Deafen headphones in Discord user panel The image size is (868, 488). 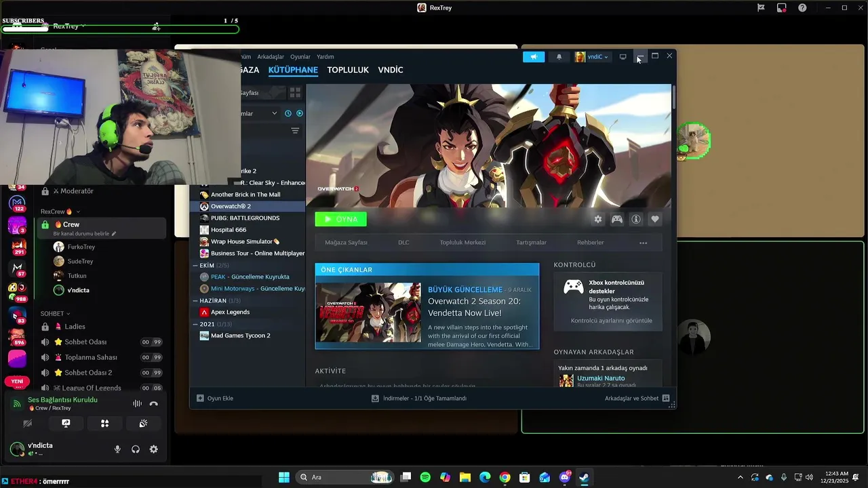coord(136,449)
